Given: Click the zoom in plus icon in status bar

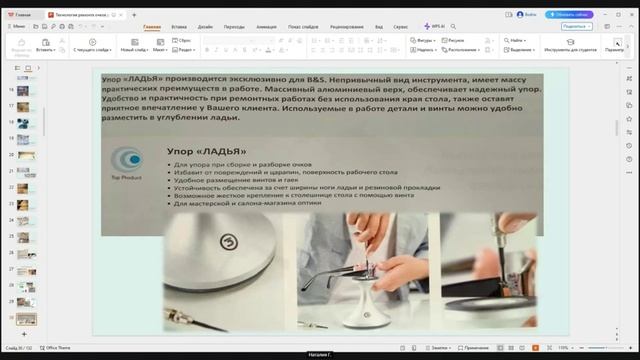Looking at the screenshot, I should 631,348.
